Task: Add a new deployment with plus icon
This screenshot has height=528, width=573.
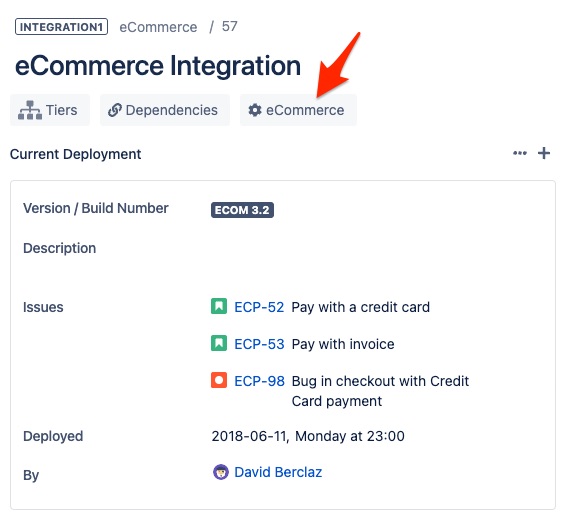Action: [x=544, y=153]
